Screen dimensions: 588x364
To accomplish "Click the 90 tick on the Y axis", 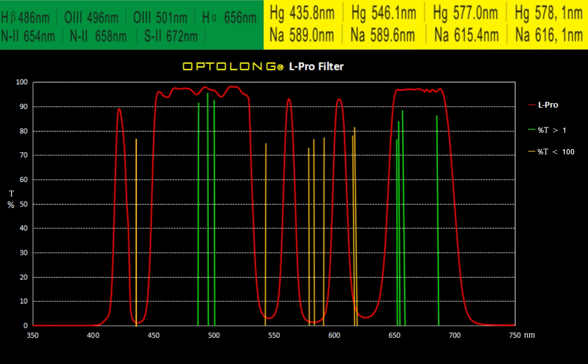I will (x=24, y=107).
